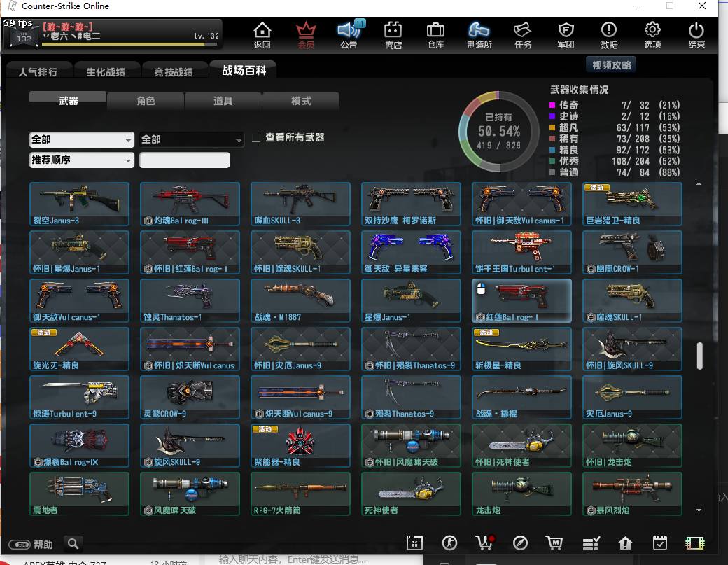Viewport: 728px width, 565px height.
Task: Open the film strip icon in bottom bar
Action: click(695, 543)
